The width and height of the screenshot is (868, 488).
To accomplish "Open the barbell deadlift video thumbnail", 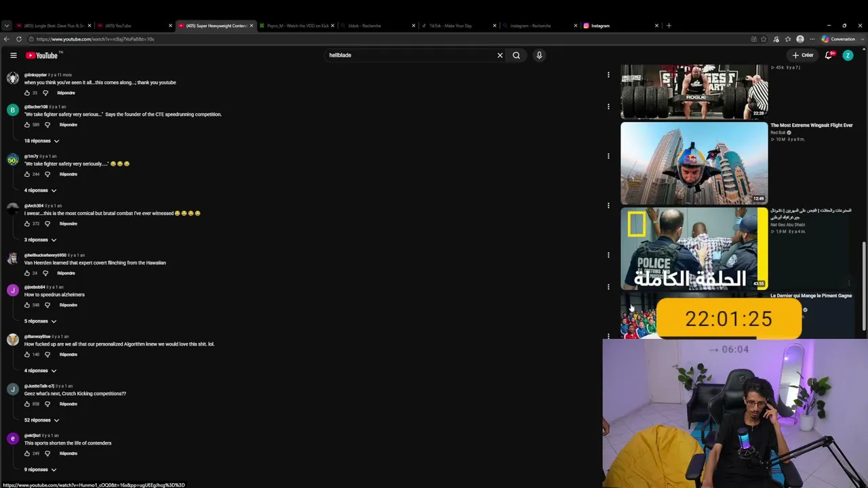I will coord(694,91).
